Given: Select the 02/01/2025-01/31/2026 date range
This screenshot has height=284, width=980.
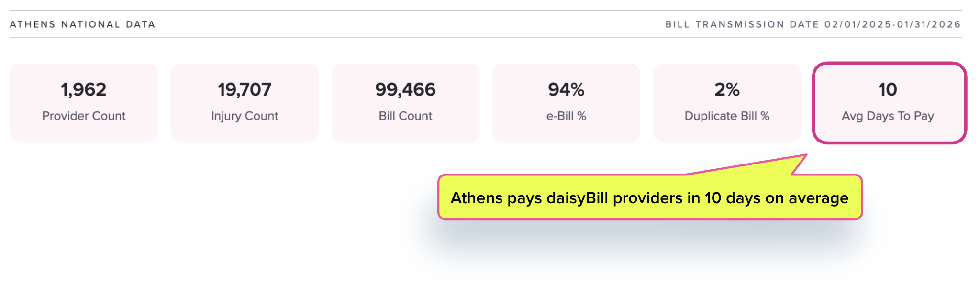Looking at the screenshot, I should pyautogui.click(x=892, y=24).
